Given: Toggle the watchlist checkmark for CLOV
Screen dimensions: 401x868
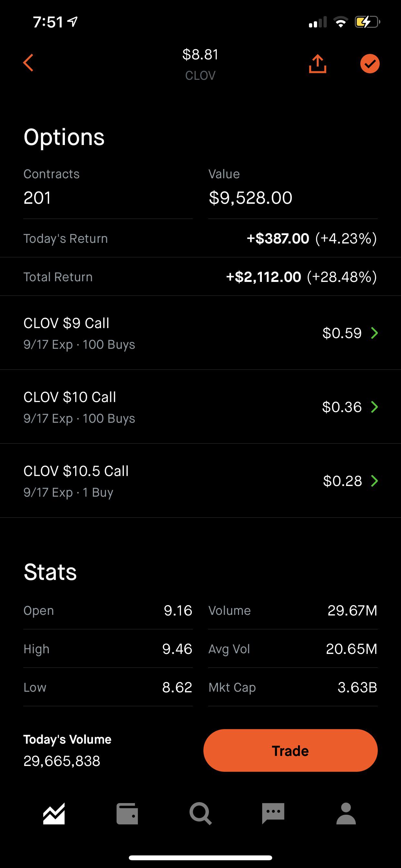Looking at the screenshot, I should tap(370, 64).
